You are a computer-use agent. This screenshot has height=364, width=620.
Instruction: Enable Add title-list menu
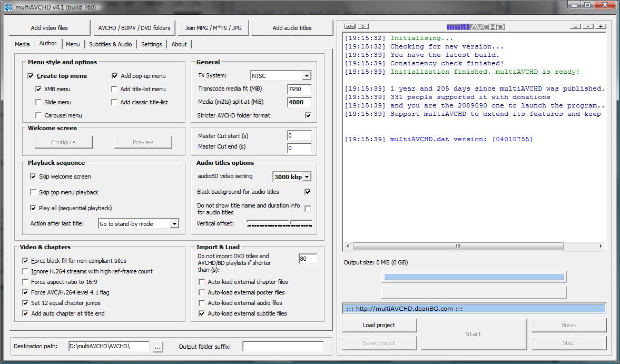click(114, 90)
